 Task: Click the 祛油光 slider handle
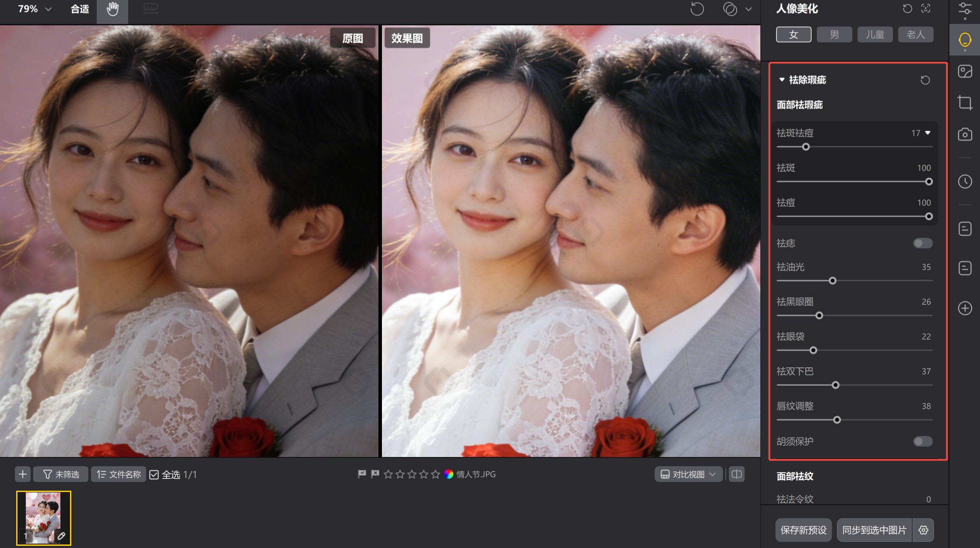(x=832, y=281)
